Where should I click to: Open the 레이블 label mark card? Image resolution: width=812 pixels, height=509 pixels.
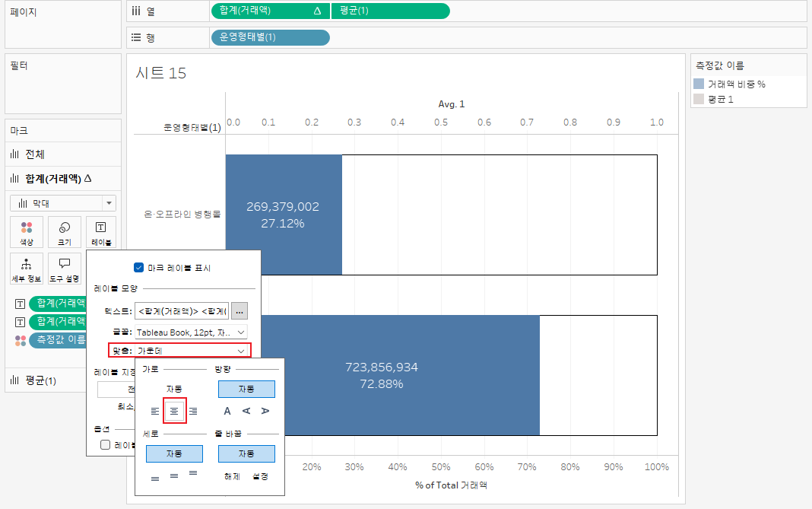point(101,232)
